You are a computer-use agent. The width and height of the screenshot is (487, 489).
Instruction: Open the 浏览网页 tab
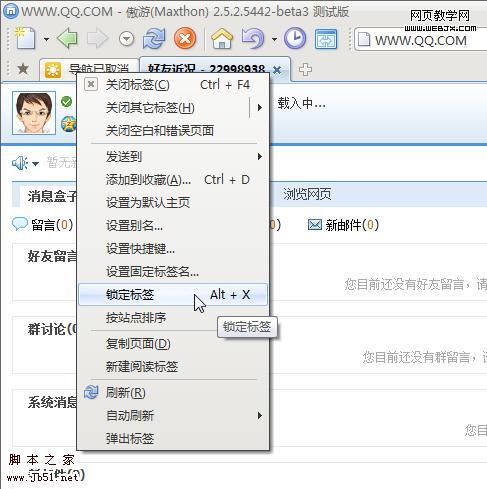pos(307,194)
